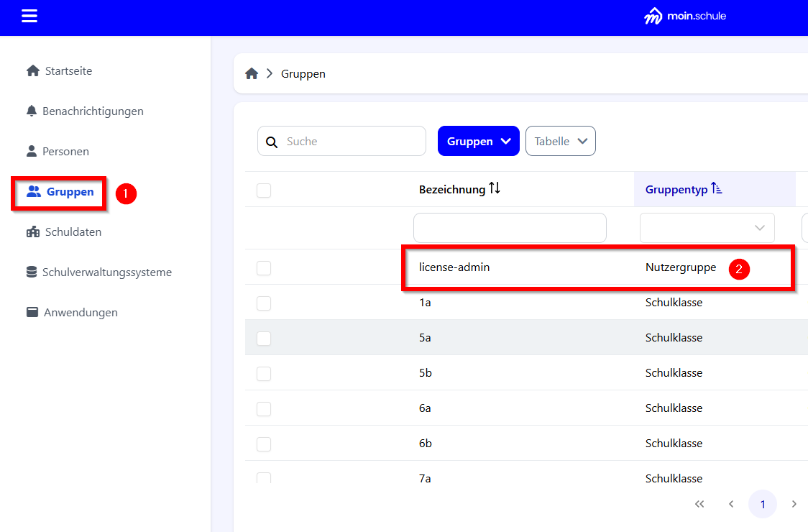Open the Tabelle view dropdown

pos(560,142)
